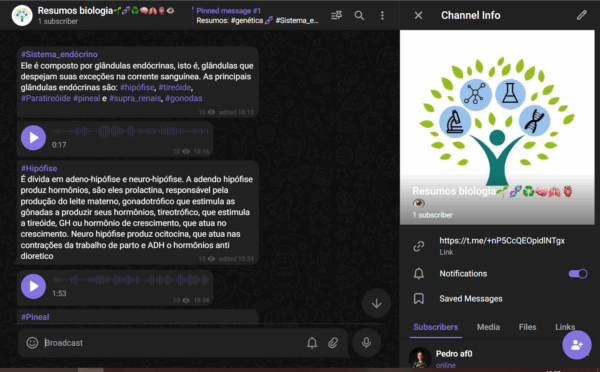
Task: Click the views eye icon beside 18:34
Action: [x=186, y=300]
